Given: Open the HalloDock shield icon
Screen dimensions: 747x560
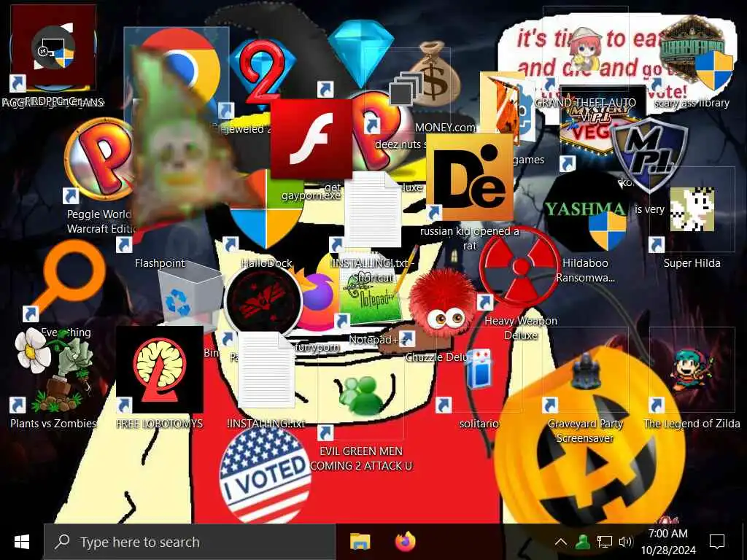Looking at the screenshot, I should (x=266, y=209).
